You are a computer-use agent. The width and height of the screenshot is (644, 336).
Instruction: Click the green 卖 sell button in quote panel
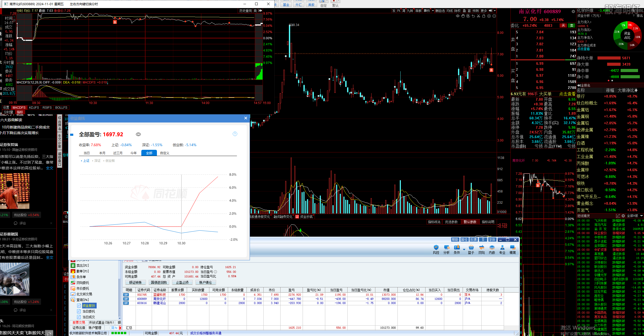[x=572, y=25]
